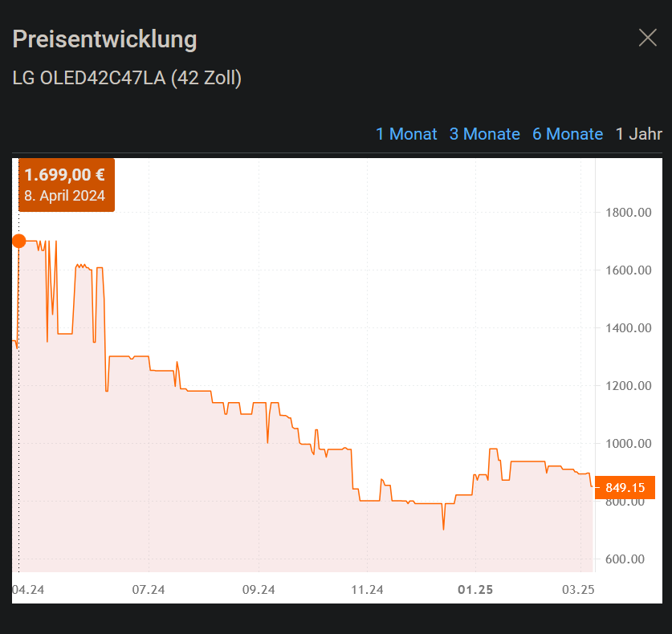Select the 1 Jahr time range
Viewport: 672px width, 634px height.
tap(639, 134)
